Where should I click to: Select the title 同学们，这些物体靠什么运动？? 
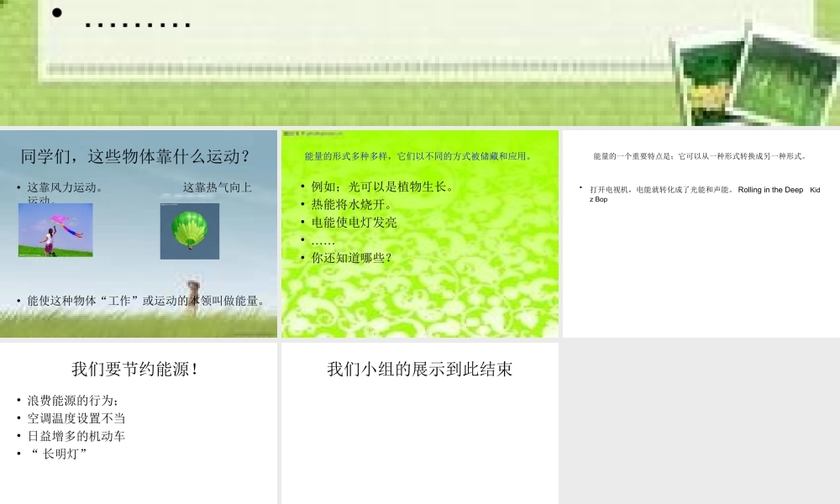tap(137, 155)
